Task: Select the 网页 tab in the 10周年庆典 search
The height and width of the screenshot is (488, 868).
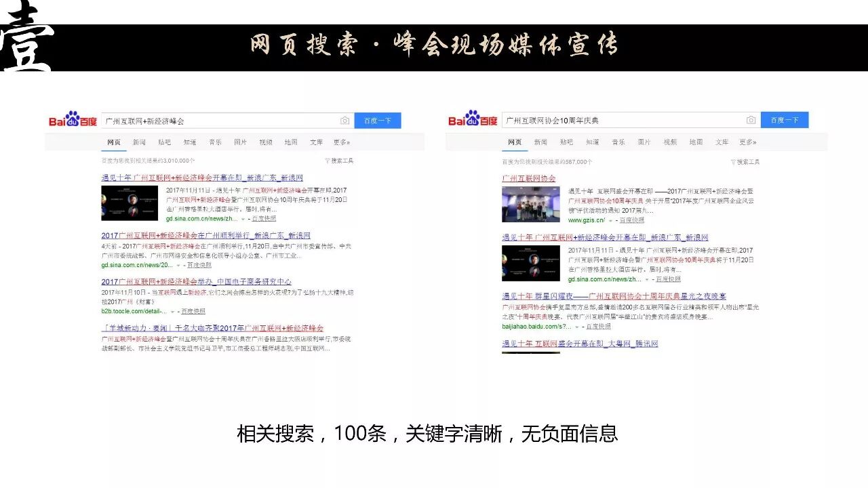Action: 515,142
